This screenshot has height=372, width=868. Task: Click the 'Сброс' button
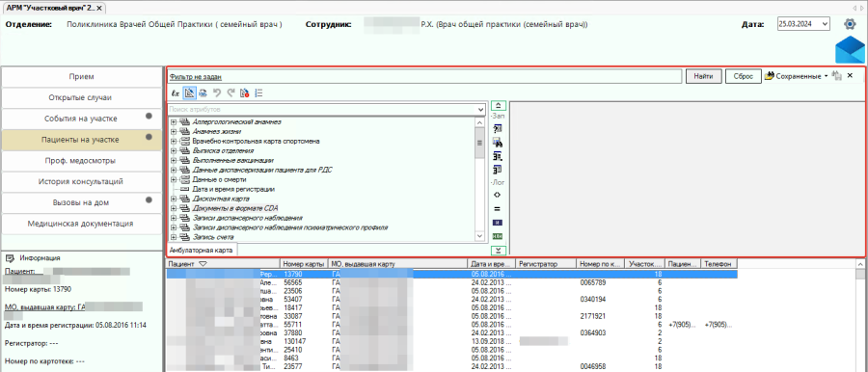[743, 76]
